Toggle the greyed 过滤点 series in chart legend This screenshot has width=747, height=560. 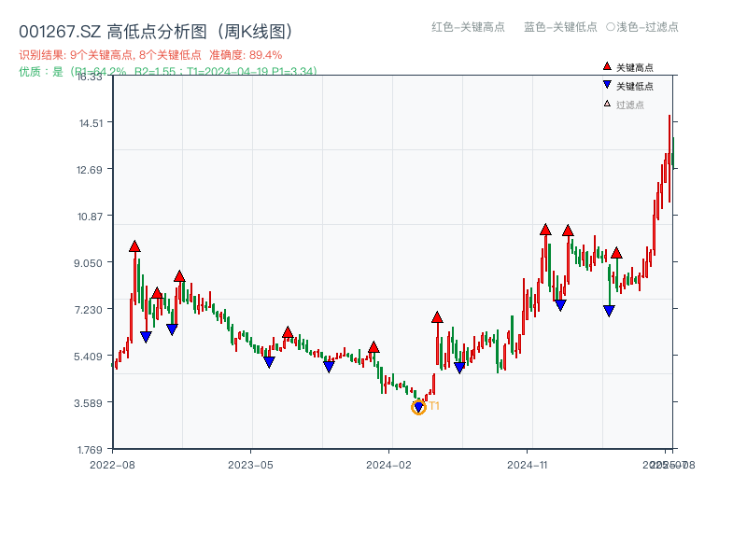[x=624, y=105]
